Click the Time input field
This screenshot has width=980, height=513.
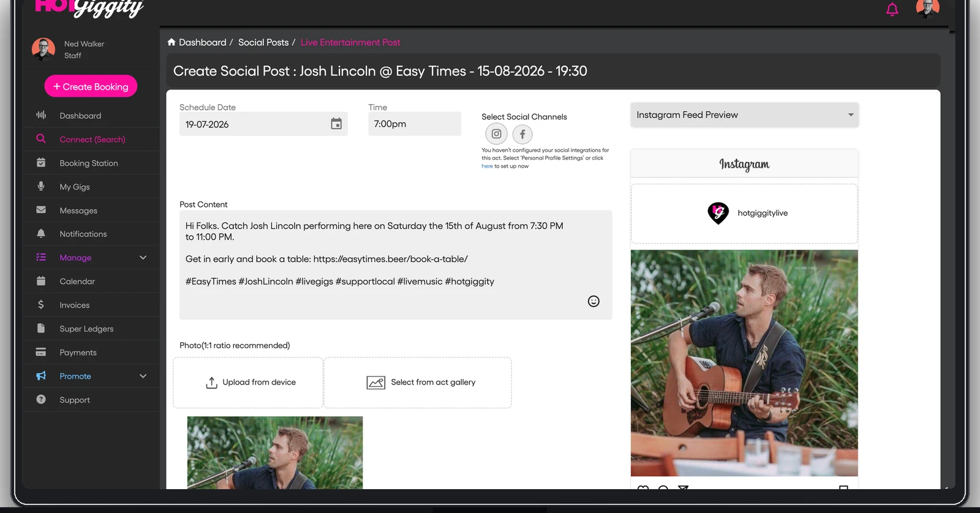coord(415,124)
